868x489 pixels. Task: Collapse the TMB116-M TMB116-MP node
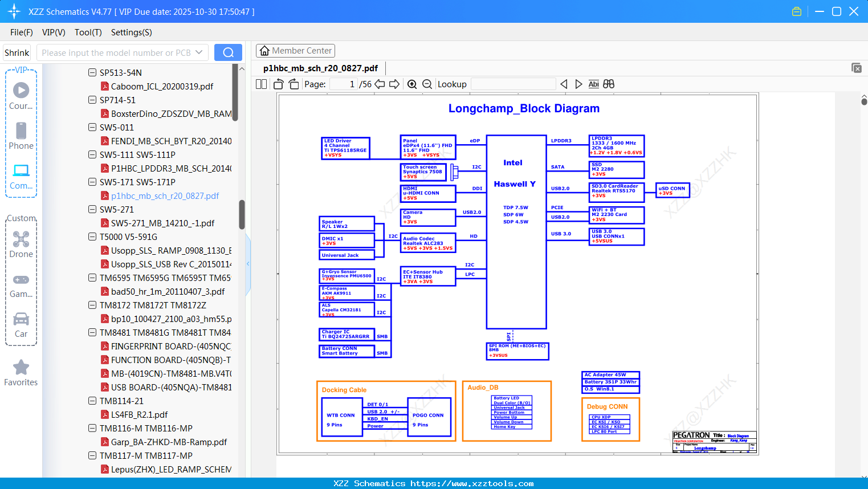click(92, 428)
